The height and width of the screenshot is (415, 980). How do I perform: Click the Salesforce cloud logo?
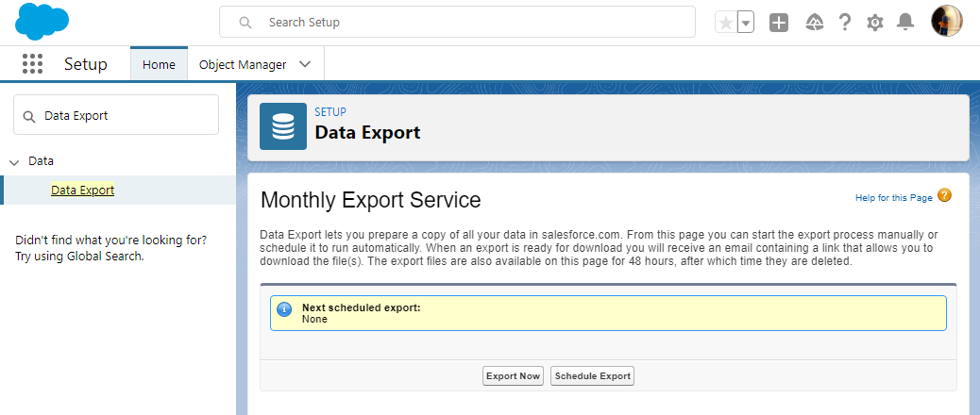pos(42,21)
